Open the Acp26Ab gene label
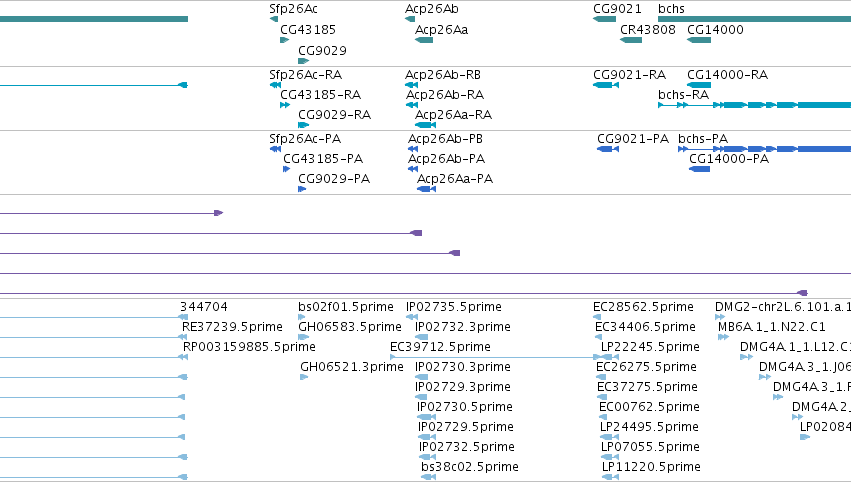This screenshot has height=482, width=851. click(x=431, y=9)
